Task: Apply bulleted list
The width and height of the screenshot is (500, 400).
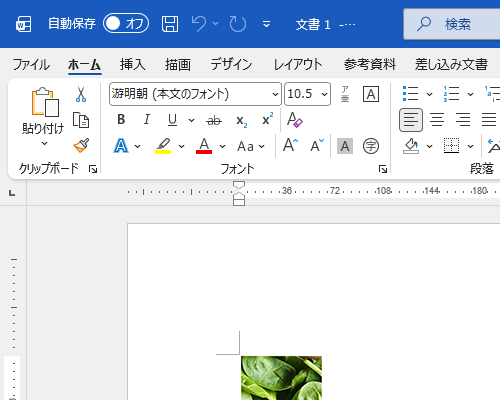Action: click(x=410, y=94)
